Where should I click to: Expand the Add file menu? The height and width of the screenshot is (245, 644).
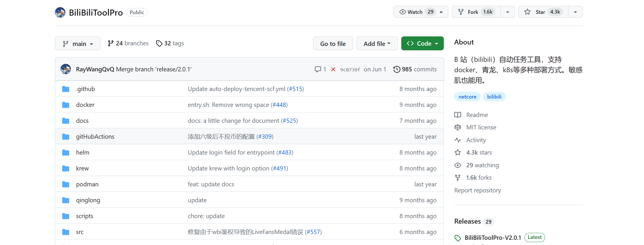[377, 44]
